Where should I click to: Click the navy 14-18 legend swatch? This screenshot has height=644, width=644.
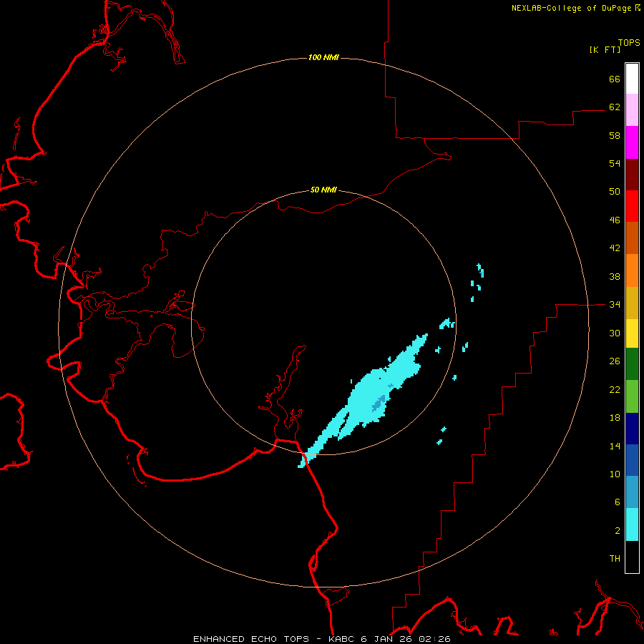click(632, 429)
